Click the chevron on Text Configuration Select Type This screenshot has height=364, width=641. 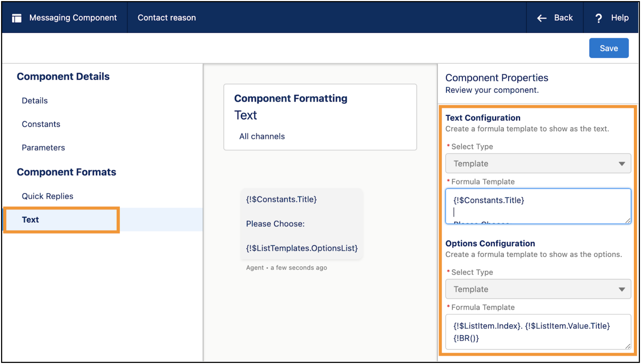click(x=622, y=163)
